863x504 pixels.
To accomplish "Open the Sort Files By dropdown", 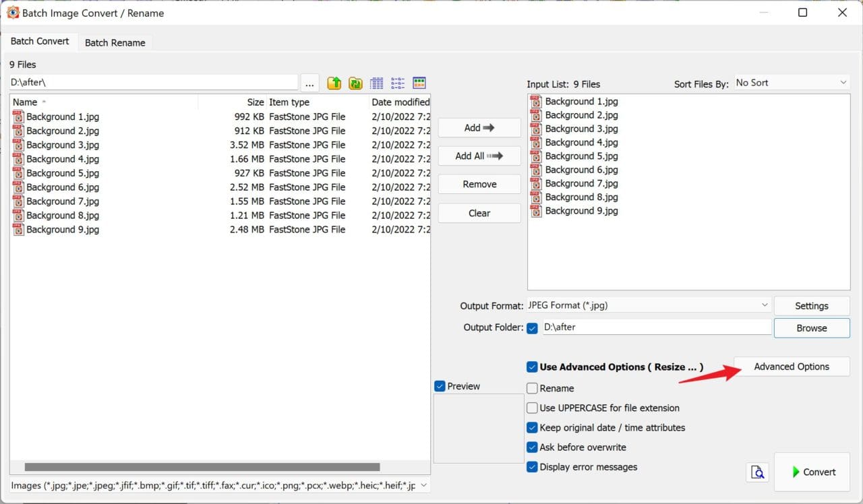I will tap(792, 83).
